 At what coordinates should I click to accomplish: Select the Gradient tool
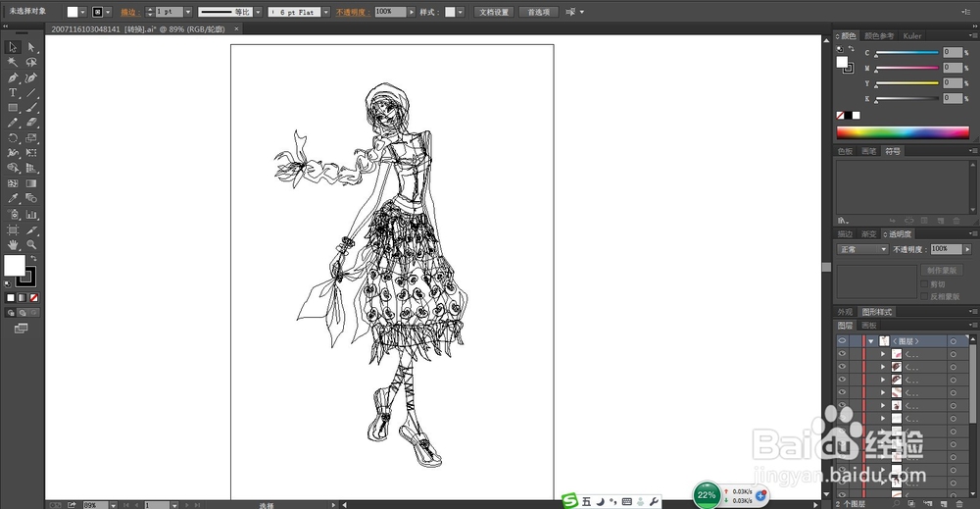point(31,183)
